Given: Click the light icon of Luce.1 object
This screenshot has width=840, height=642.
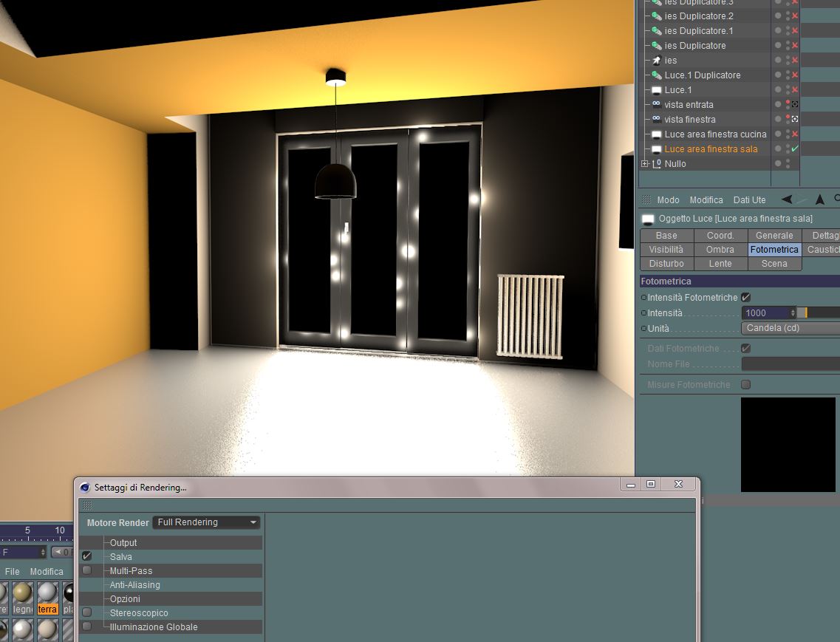Looking at the screenshot, I should (x=656, y=90).
